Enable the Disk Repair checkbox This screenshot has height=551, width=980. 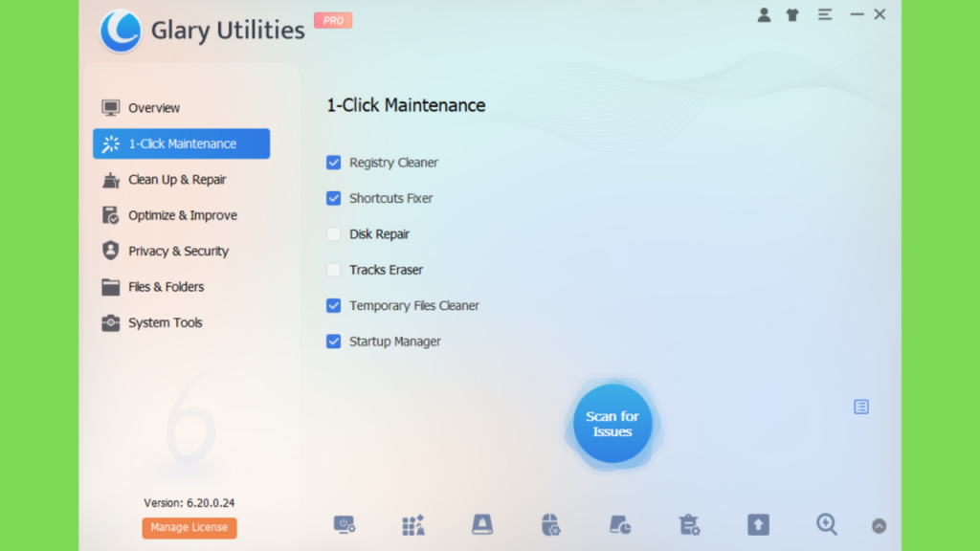(334, 233)
